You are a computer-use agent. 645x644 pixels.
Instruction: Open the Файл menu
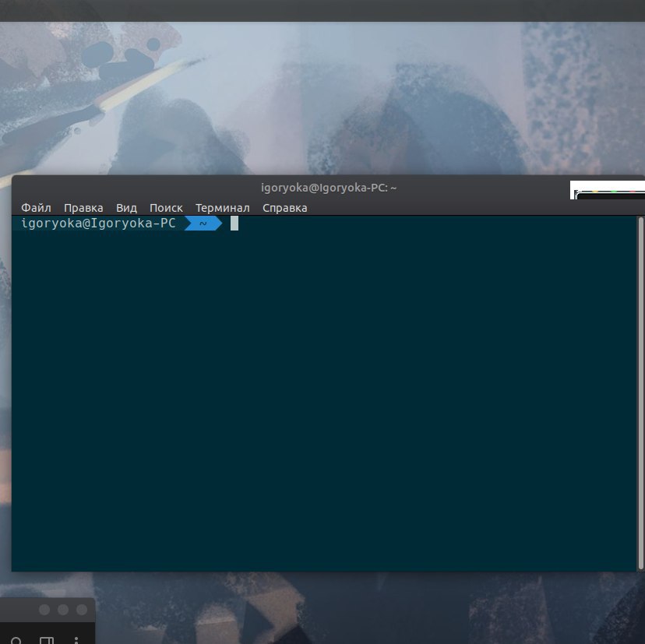(36, 208)
